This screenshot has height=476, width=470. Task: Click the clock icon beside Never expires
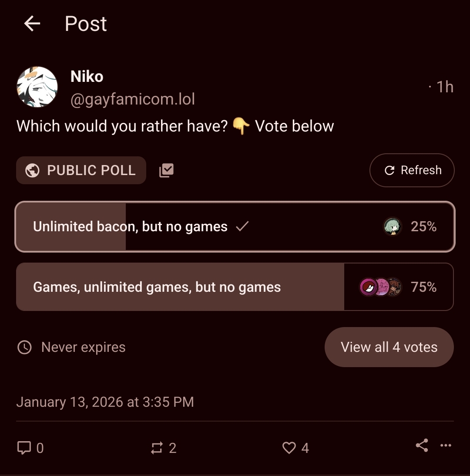pos(24,348)
